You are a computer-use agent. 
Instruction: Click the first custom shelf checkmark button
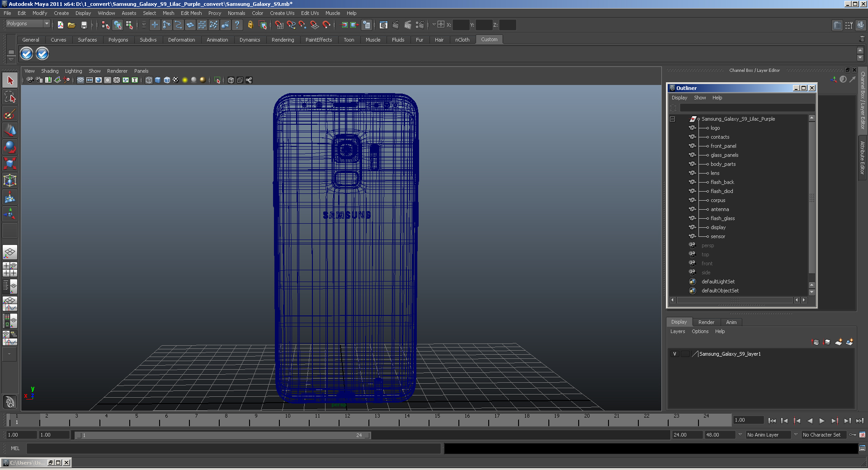(27, 54)
